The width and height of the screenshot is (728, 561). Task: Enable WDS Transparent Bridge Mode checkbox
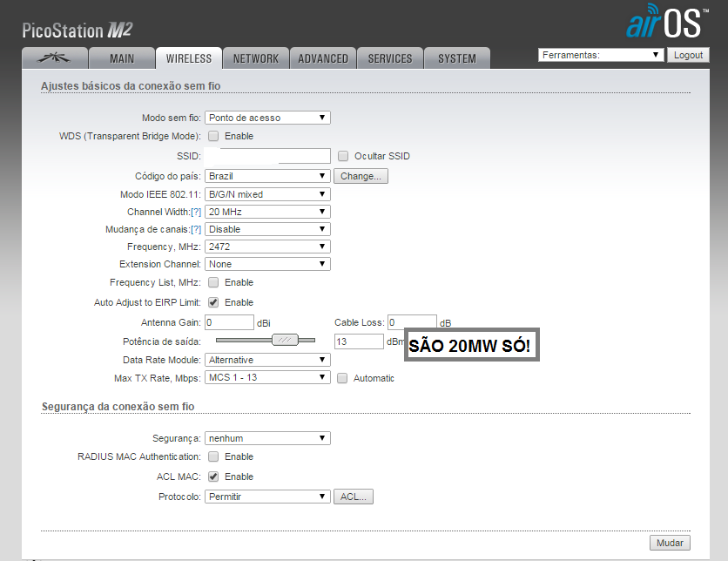213,136
